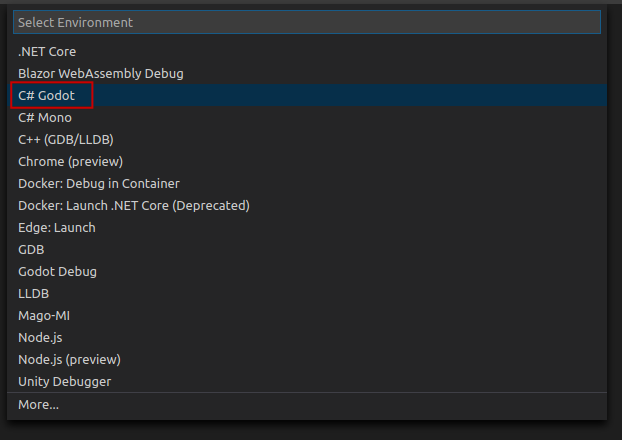Select the .NET Core environment
Screen dimensions: 622x440
click(47, 51)
